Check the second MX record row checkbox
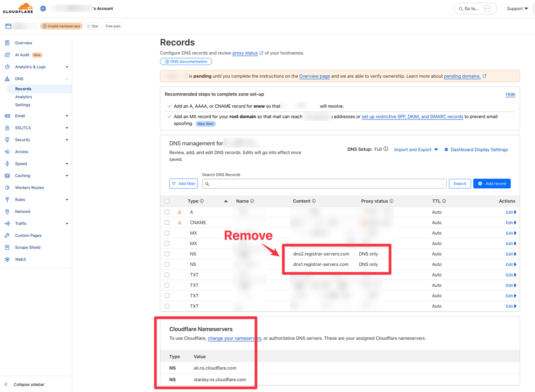The image size is (535, 392). point(167,243)
